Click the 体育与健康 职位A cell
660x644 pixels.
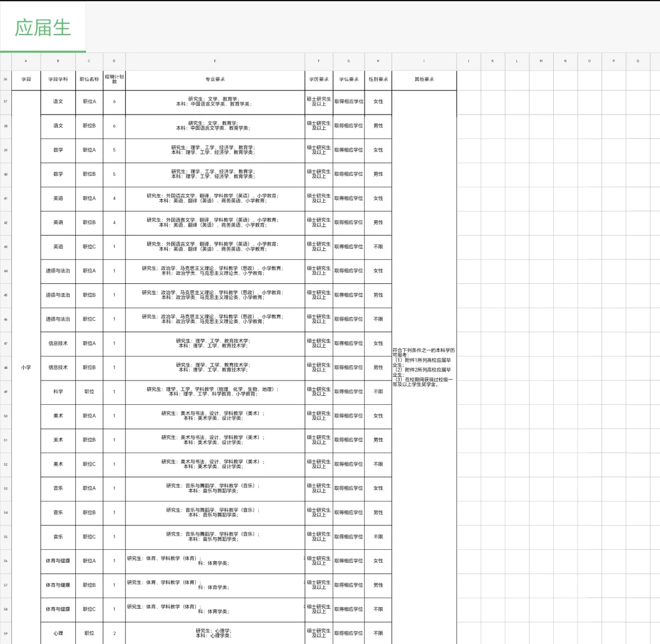89,561
